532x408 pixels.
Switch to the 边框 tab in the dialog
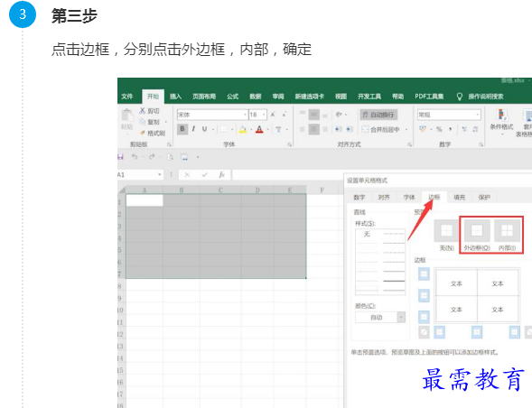tap(434, 198)
